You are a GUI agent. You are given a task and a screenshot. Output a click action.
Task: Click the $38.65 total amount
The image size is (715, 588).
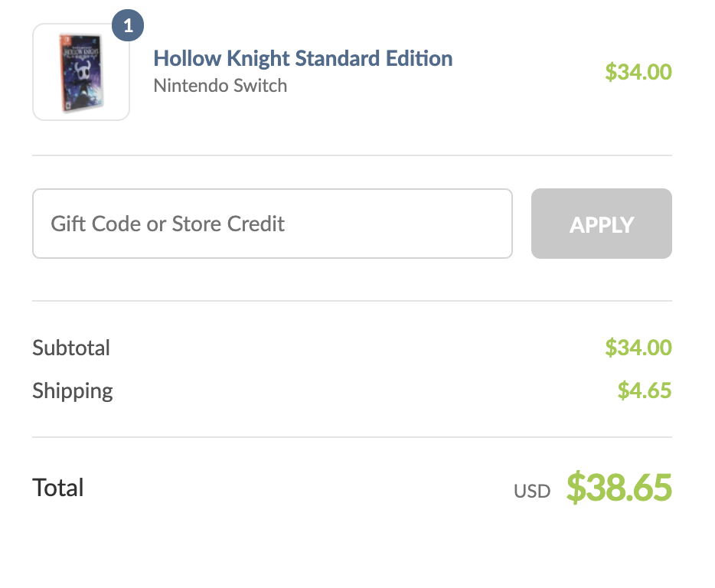(x=619, y=487)
